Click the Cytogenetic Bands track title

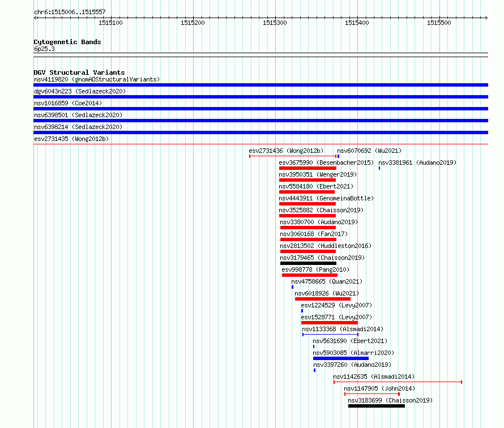[x=67, y=42]
